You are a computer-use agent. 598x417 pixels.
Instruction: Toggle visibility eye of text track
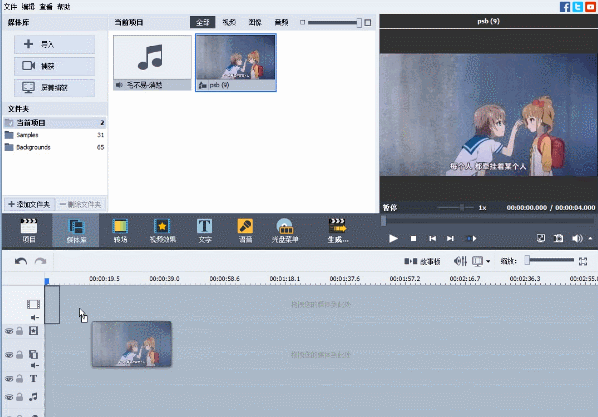point(9,379)
